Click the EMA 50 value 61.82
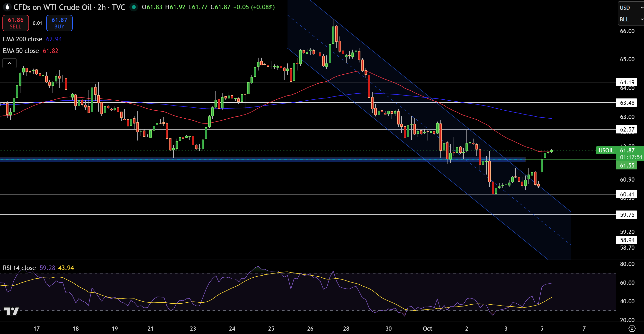Screen dimensions: 644x334 click(51, 51)
